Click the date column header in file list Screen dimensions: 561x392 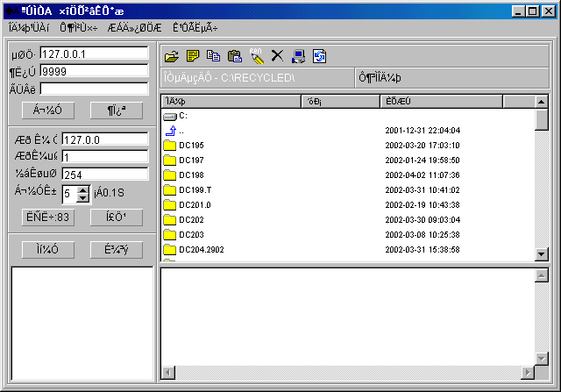pos(441,102)
